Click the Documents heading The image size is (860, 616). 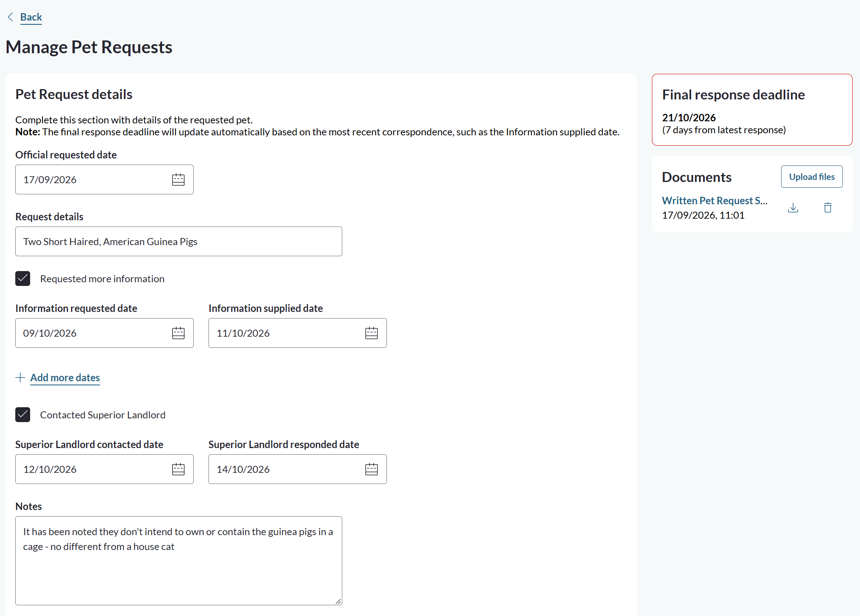pyautogui.click(x=697, y=177)
